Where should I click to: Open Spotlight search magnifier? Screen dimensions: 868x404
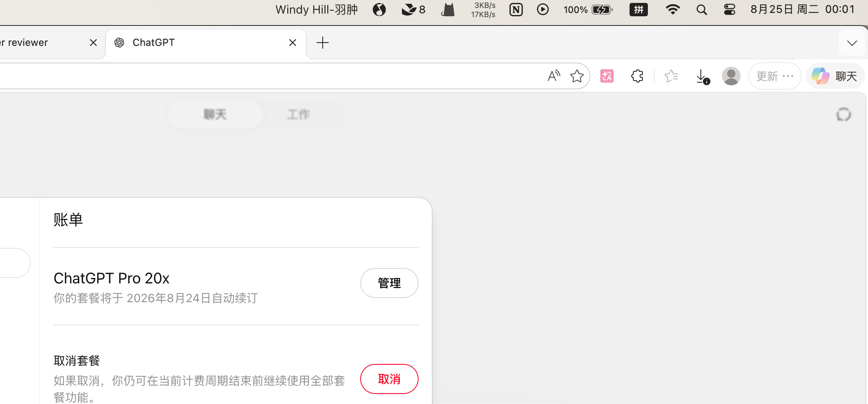coord(702,9)
